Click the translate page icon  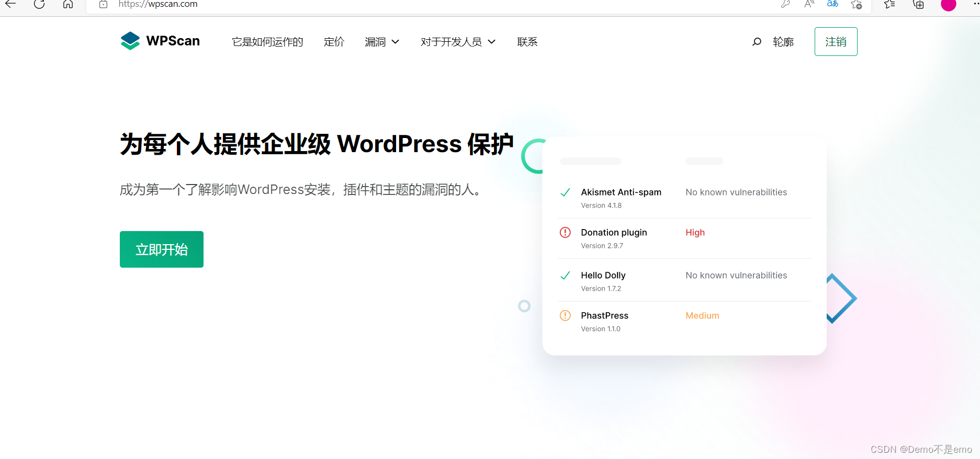[832, 4]
